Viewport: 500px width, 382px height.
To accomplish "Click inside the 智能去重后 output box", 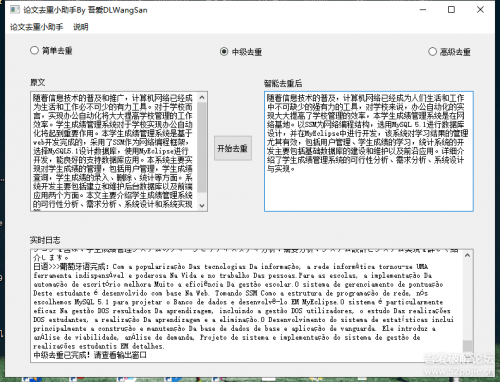I will pos(369,151).
